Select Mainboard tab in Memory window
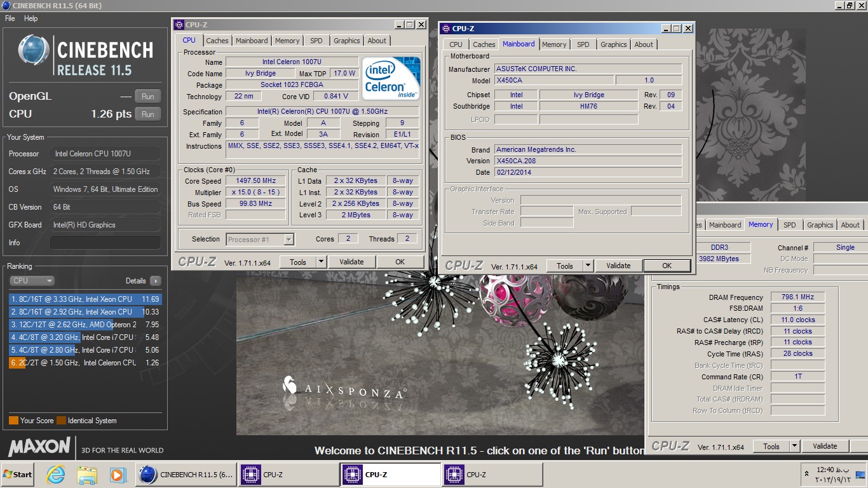Image resolution: width=868 pixels, height=488 pixels. pos(725,225)
